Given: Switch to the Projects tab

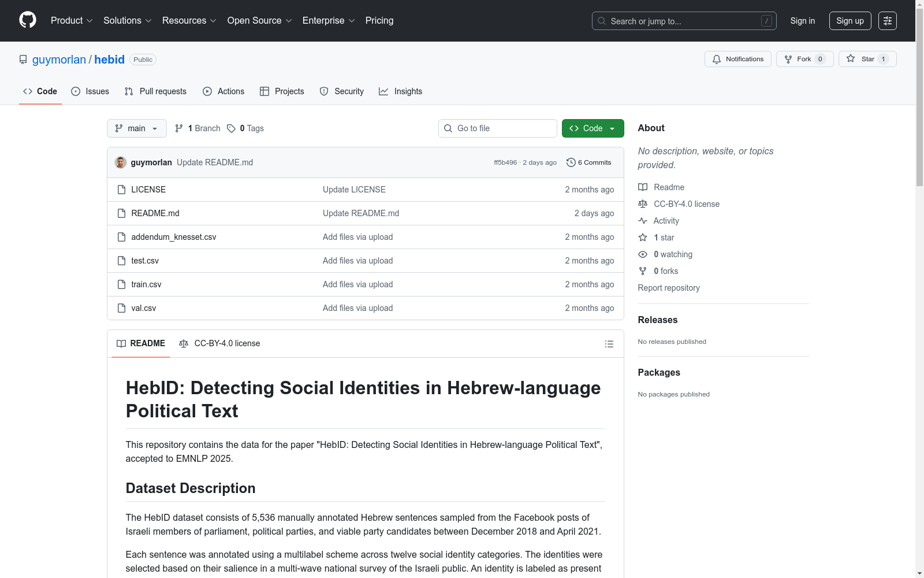Looking at the screenshot, I should tap(282, 91).
